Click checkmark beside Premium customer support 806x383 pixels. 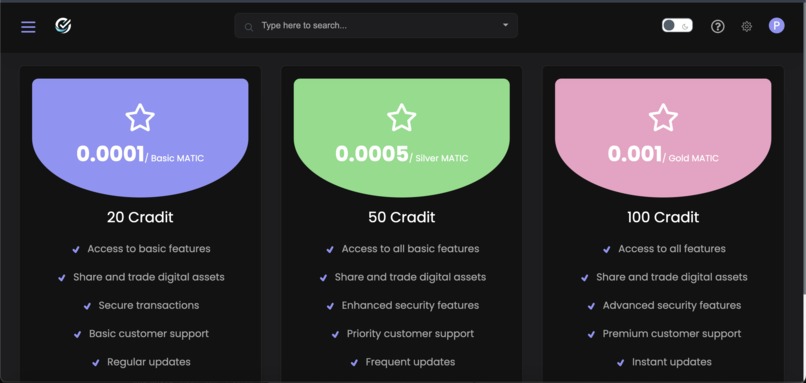tap(592, 335)
